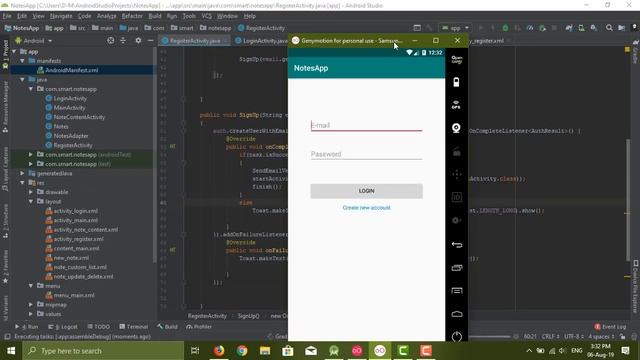Open Genymotion camera widget icon
Screen dimensions: 640x360
pos(456,128)
